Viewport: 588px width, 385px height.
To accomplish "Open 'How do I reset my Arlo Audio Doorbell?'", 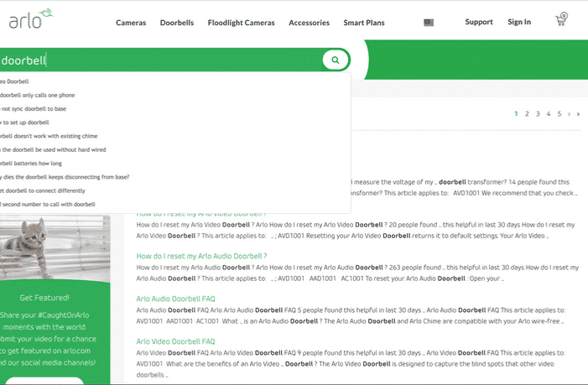I will (201, 256).
